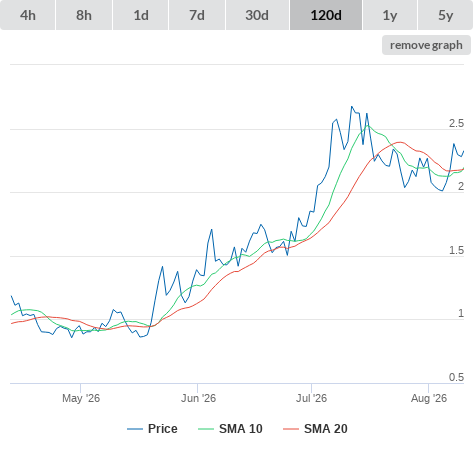This screenshot has height=455, width=474.
Task: Click the Jun '26 axis label
Action: click(198, 398)
